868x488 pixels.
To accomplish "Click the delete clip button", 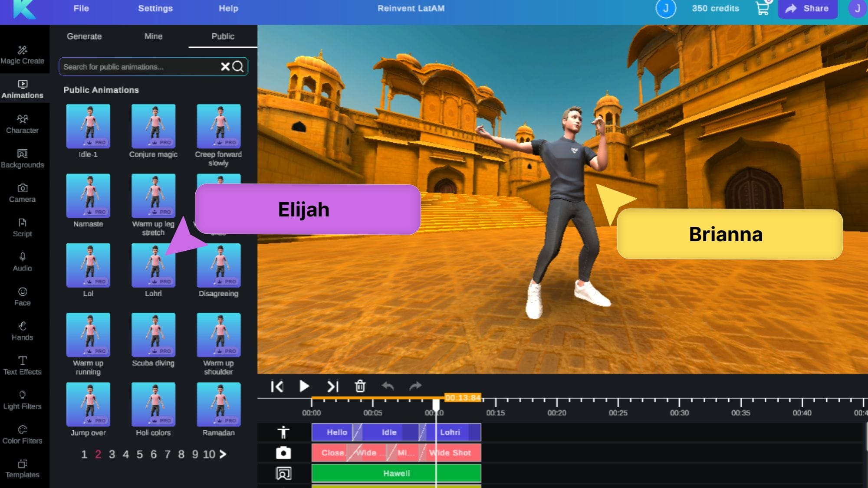I will pos(359,386).
